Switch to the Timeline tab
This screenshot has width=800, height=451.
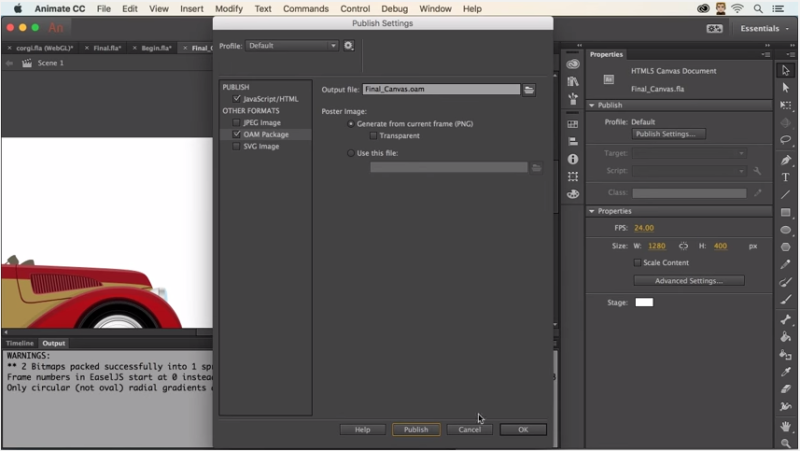pos(20,343)
